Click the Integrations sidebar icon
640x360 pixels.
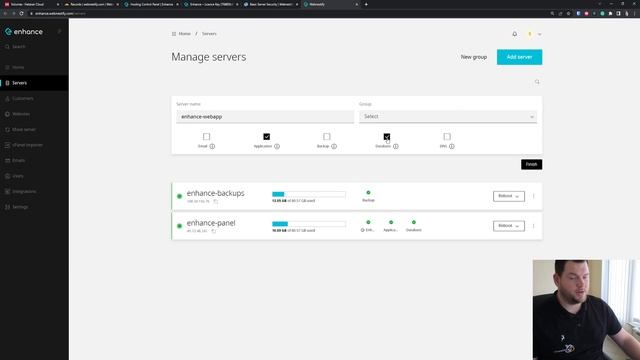pyautogui.click(x=7, y=191)
